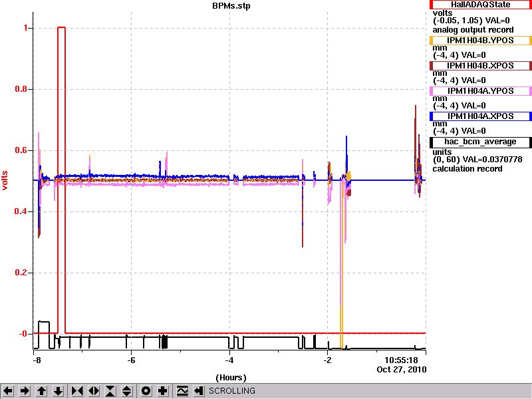Click the horizontal zoom-out diamond icon

pyautogui.click(x=94, y=391)
